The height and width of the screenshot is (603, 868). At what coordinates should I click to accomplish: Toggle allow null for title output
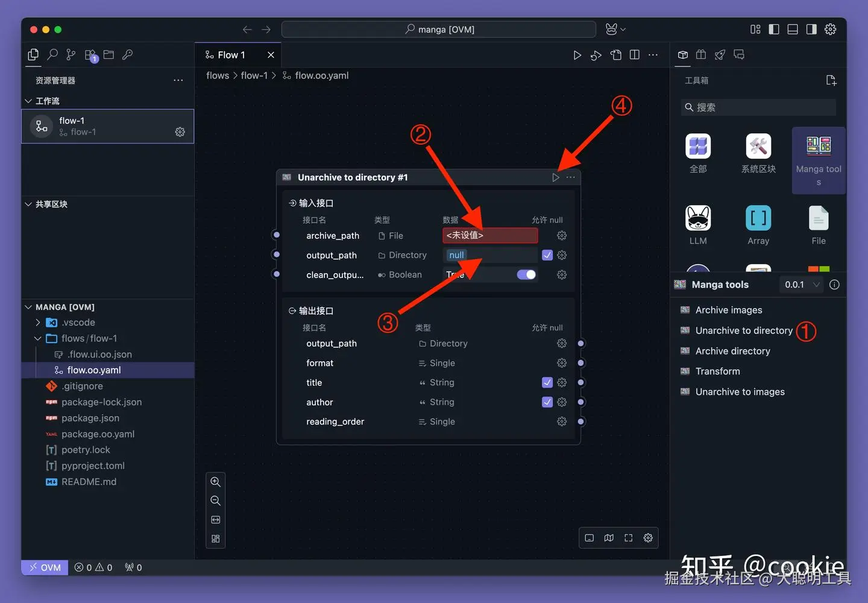click(x=547, y=382)
